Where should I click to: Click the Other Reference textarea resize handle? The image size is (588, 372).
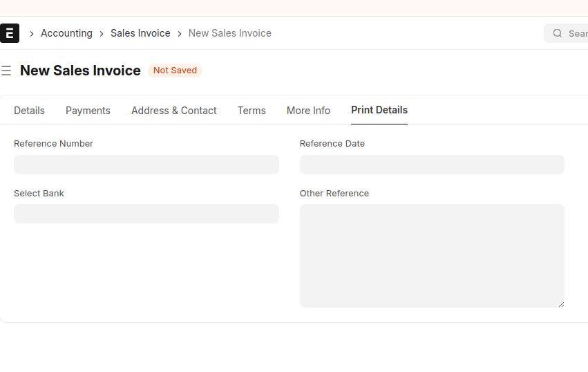[560, 304]
